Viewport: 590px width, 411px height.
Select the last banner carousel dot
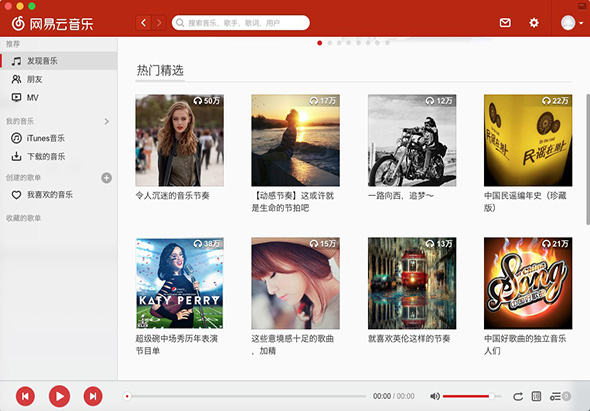[387, 43]
